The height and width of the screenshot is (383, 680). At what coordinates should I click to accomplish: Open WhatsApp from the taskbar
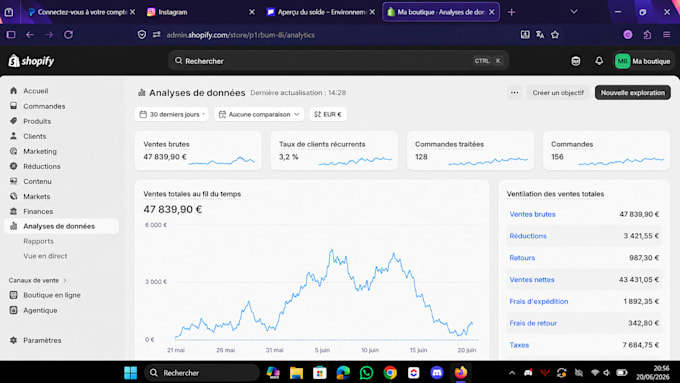(x=366, y=373)
